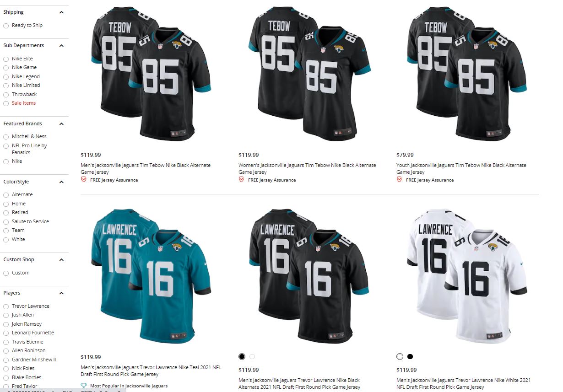The width and height of the screenshot is (563, 392).
Task: Open Trevor Lawrence Teal Draft Jersey title link
Action: click(x=151, y=371)
